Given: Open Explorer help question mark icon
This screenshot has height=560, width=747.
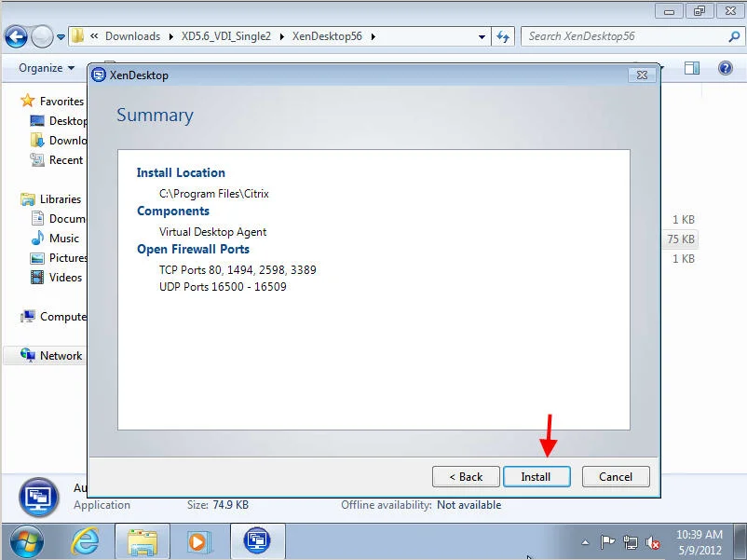Looking at the screenshot, I should [725, 68].
